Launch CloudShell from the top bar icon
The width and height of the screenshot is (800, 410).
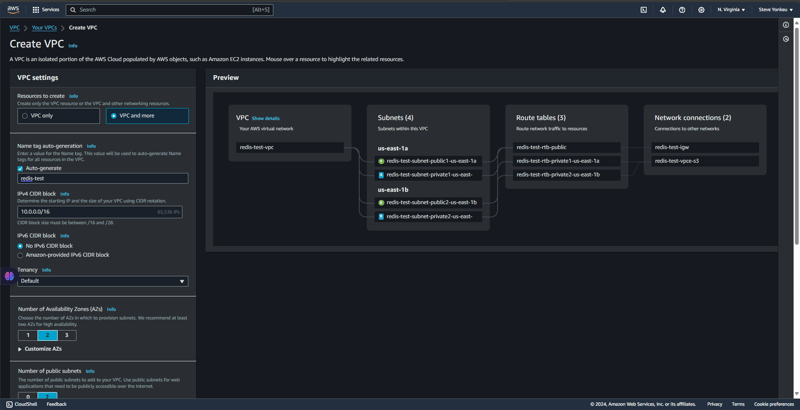pyautogui.click(x=643, y=10)
